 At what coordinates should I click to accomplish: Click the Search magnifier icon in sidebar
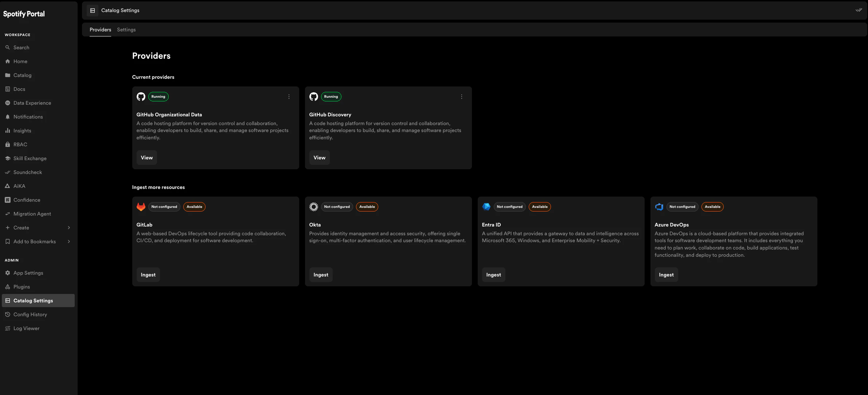[8, 47]
